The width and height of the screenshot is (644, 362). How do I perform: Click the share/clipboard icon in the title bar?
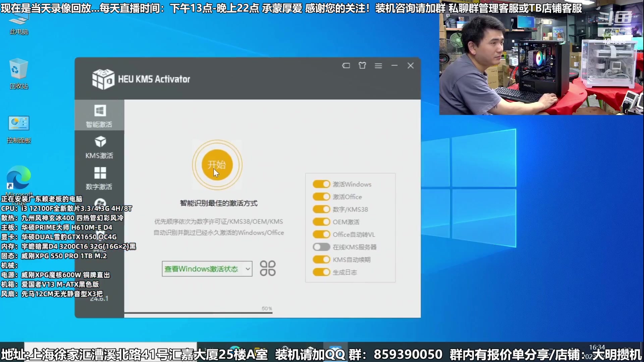pos(362,66)
